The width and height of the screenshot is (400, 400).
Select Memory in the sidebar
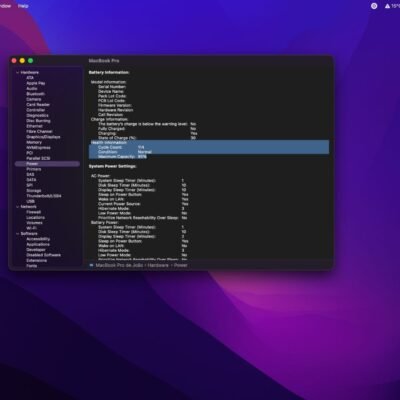point(34,142)
